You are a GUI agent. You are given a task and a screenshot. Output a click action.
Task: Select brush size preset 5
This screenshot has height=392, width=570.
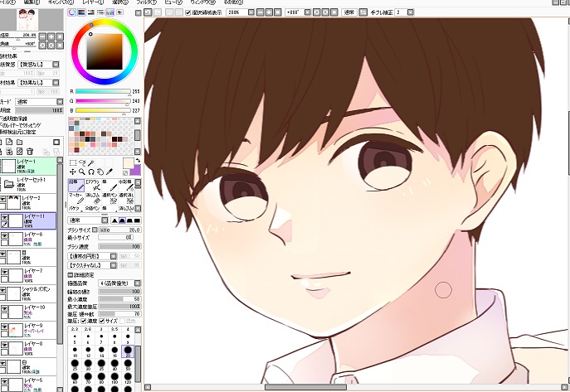75,338
